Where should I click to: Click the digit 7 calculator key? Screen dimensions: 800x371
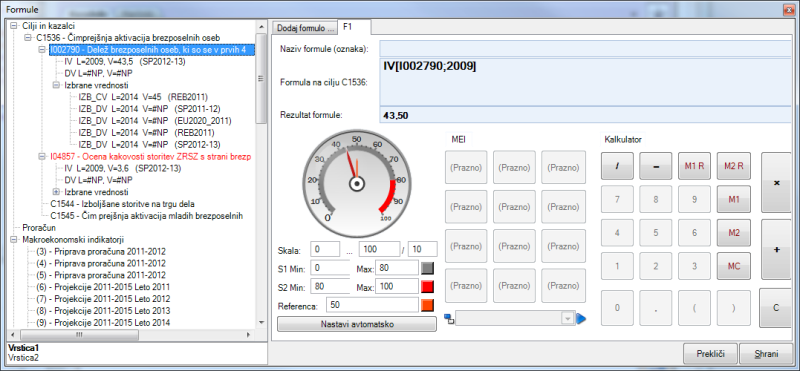(617, 199)
